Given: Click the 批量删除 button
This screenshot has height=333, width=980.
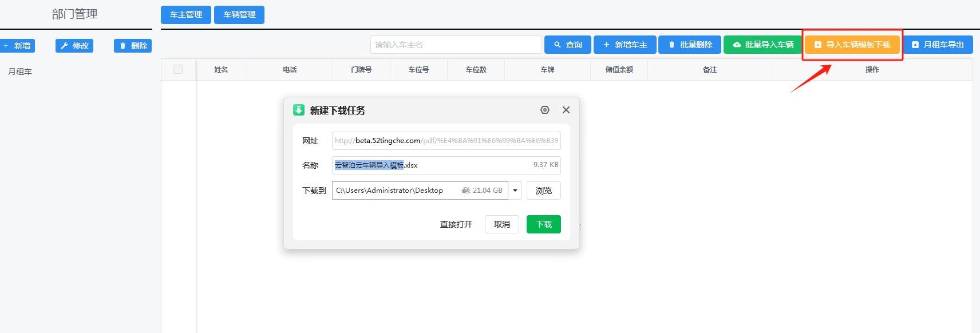Looking at the screenshot, I should [x=690, y=45].
